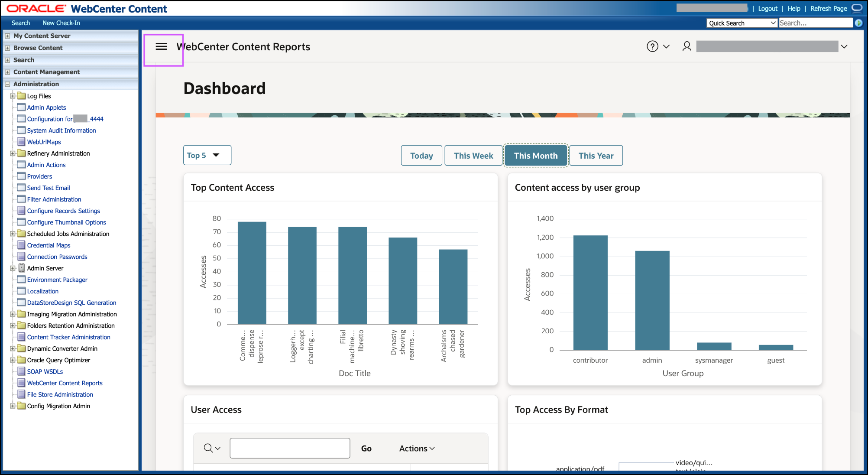Open the user account dropdown chevron

(844, 46)
